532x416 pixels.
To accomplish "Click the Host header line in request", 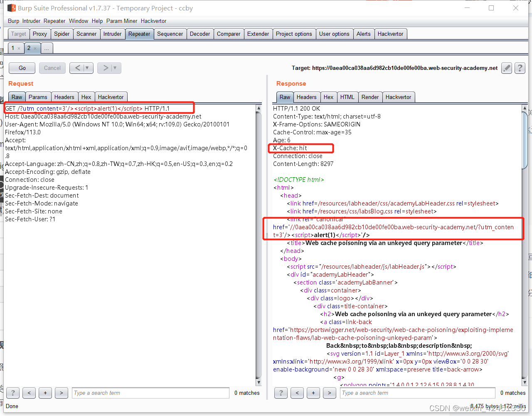I will 103,116.
